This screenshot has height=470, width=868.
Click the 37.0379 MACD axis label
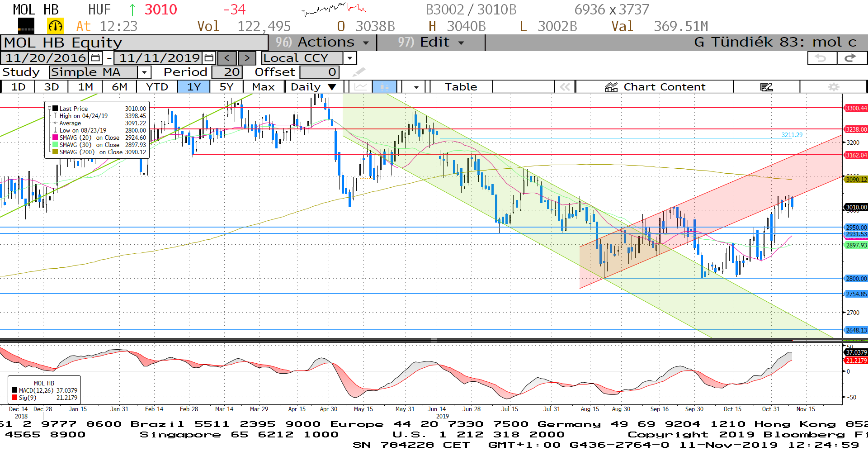(x=856, y=352)
